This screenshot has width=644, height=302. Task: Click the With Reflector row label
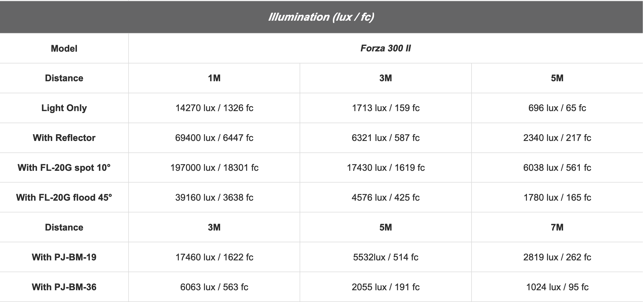[64, 138]
